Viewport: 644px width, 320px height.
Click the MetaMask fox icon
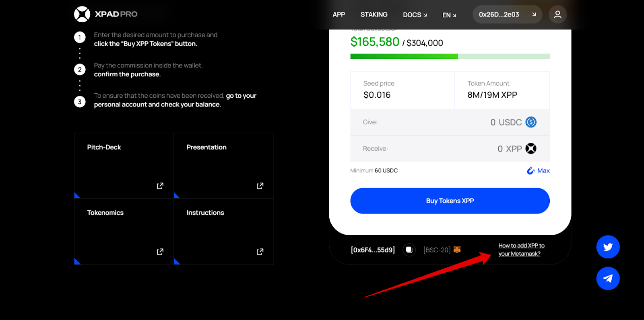pos(457,249)
